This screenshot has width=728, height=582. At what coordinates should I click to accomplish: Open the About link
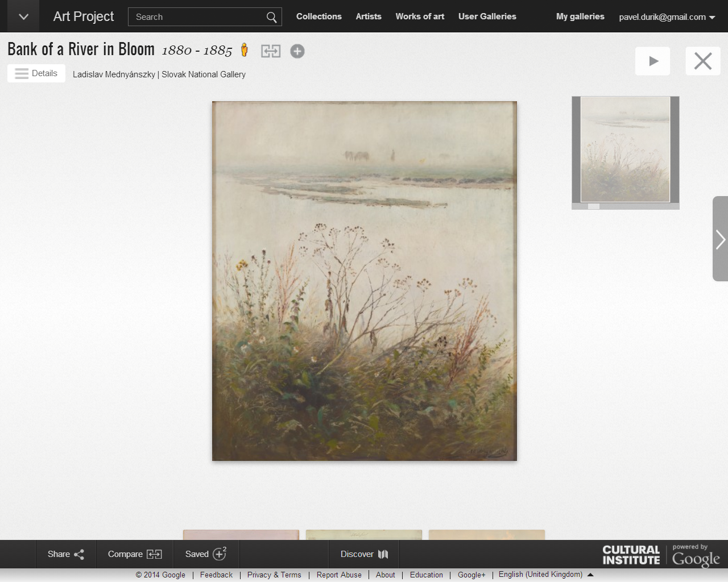[385, 575]
